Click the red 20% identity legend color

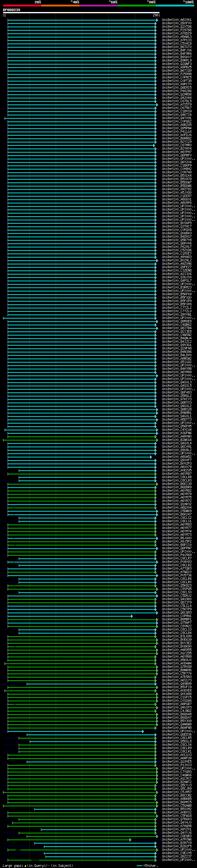(22, 6)
